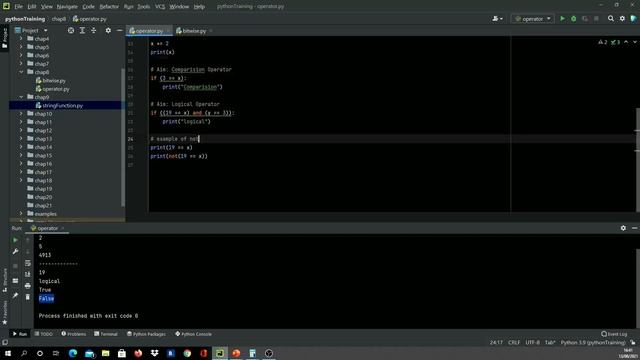
Task: Toggle the Run tool window button at bottom
Action: tap(20, 334)
